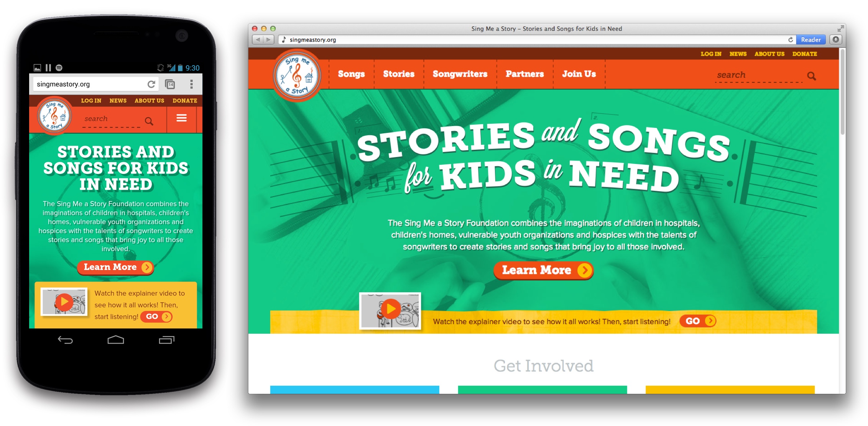Image resolution: width=868 pixels, height=426 pixels.
Task: Click the Safari downloads icon
Action: [x=836, y=39]
